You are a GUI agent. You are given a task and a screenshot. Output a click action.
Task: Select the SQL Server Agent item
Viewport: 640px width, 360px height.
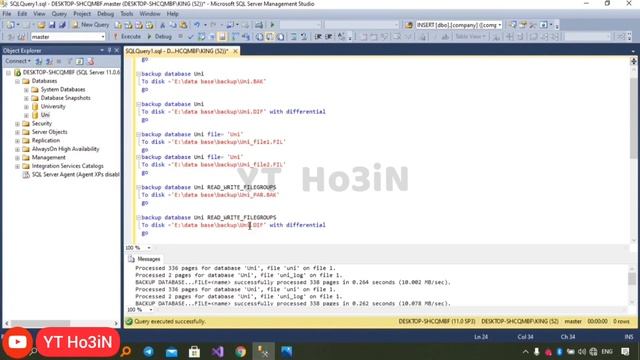75,175
